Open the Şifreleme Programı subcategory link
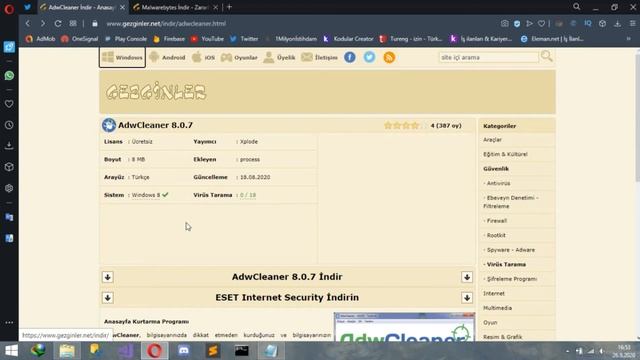 coord(511,279)
